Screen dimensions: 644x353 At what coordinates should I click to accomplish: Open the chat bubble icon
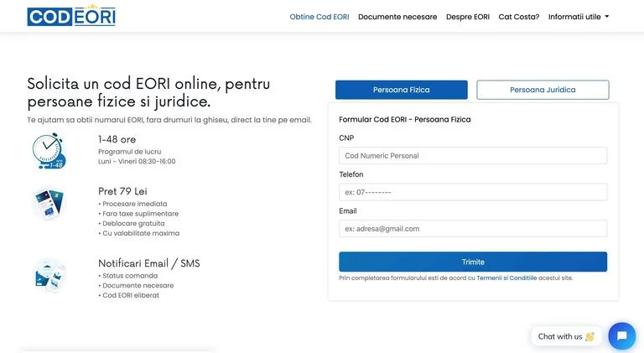621,336
